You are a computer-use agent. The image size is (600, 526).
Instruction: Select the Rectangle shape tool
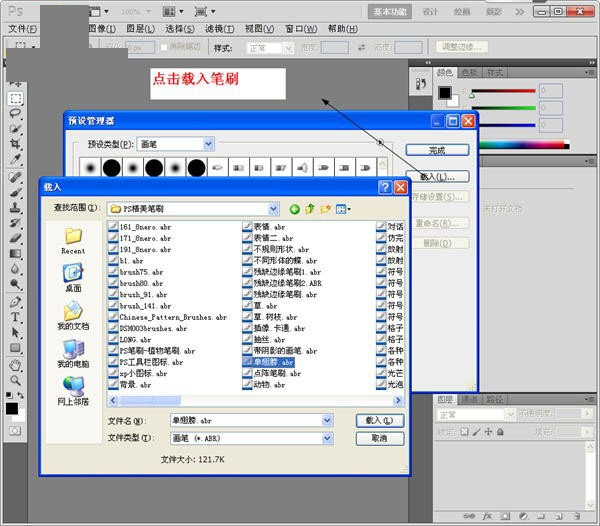tap(16, 348)
